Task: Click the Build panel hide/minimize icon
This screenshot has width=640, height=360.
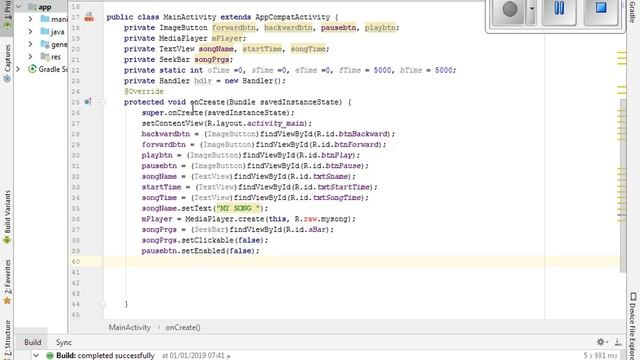Action: pos(618,342)
